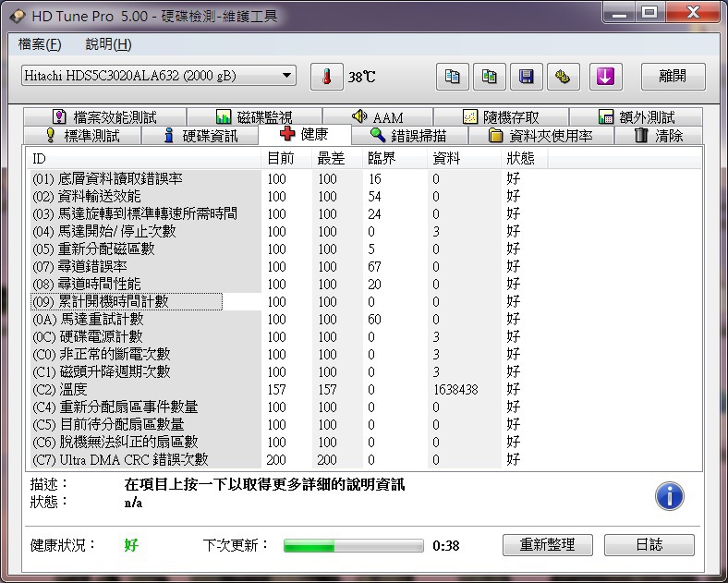Screen dimensions: 728x583
Task: Open the 說明(H) menu
Action: coord(108,44)
